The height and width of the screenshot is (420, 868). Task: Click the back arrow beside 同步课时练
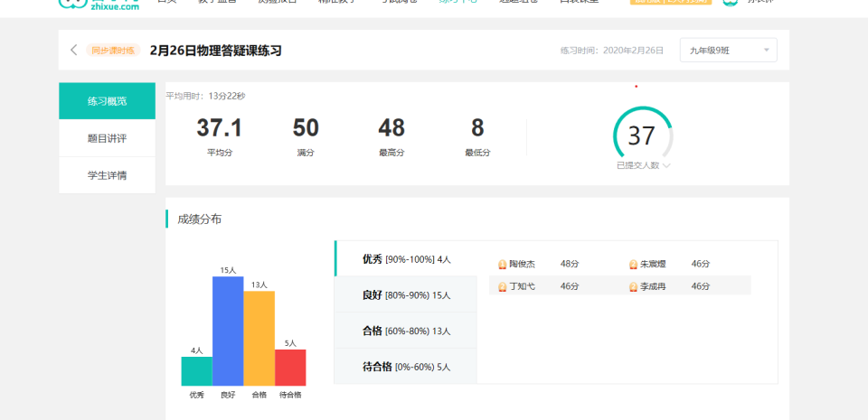tap(74, 51)
